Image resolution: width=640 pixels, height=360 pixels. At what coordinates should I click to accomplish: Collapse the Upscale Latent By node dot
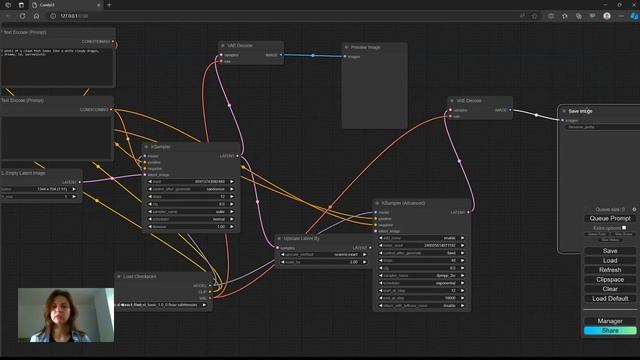(x=279, y=238)
